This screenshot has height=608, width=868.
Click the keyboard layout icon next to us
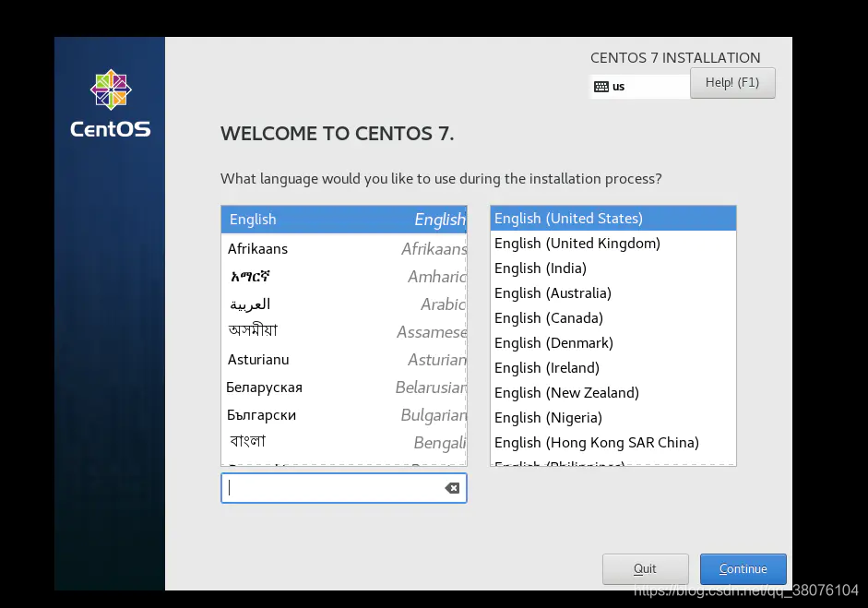(601, 87)
